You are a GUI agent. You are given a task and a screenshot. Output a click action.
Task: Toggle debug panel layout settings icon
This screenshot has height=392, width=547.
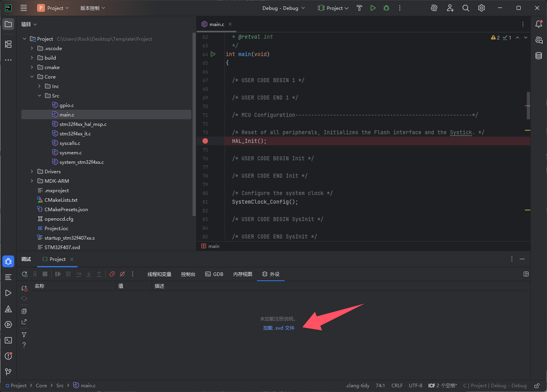(x=526, y=274)
